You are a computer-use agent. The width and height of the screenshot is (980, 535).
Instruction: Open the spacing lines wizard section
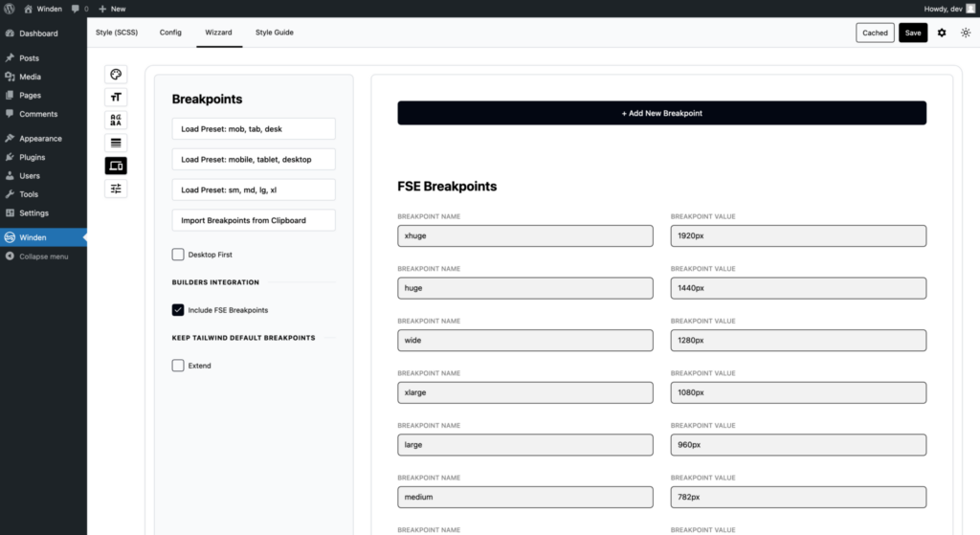click(116, 143)
